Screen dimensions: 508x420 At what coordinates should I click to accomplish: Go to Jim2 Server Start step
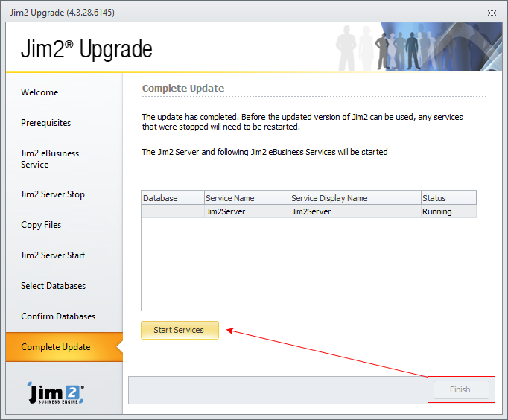tap(53, 255)
